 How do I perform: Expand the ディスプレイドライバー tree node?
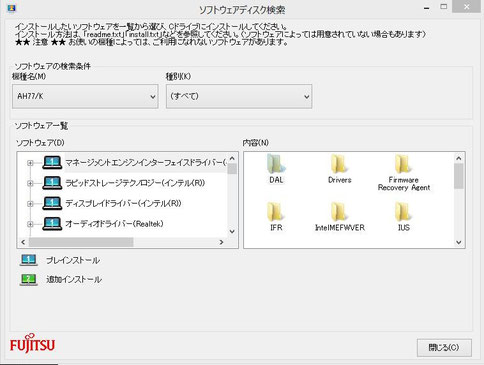(30, 204)
